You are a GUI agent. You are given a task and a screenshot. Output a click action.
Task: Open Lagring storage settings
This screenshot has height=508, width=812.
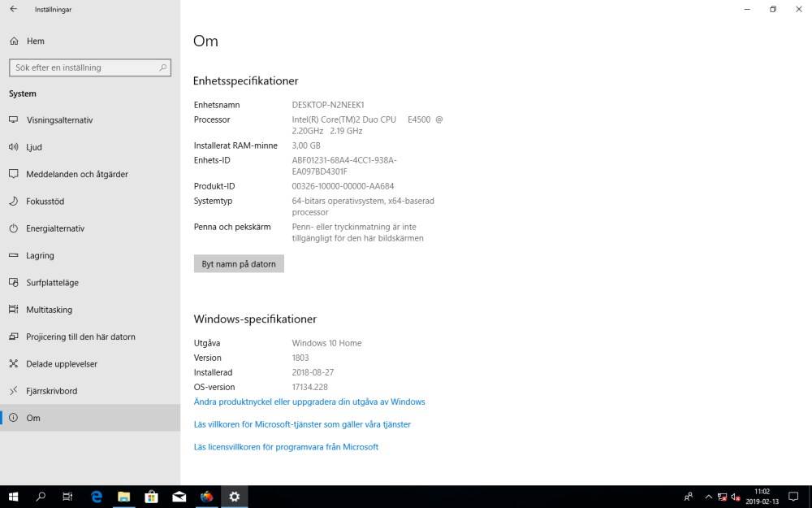(90, 255)
